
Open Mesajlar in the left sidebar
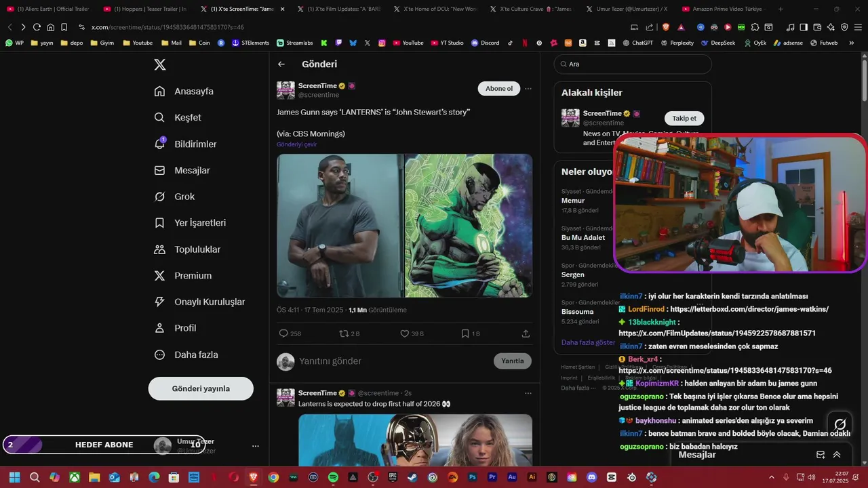tap(182, 171)
